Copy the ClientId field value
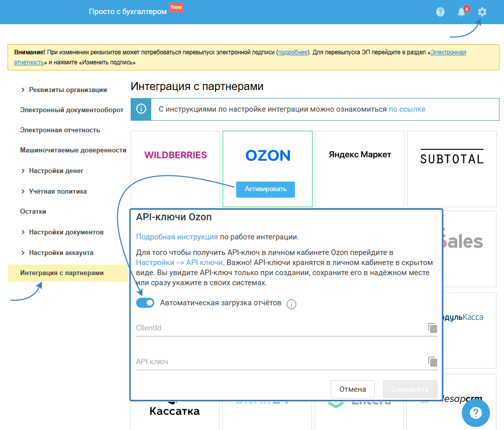This screenshot has width=504, height=430. point(432,328)
